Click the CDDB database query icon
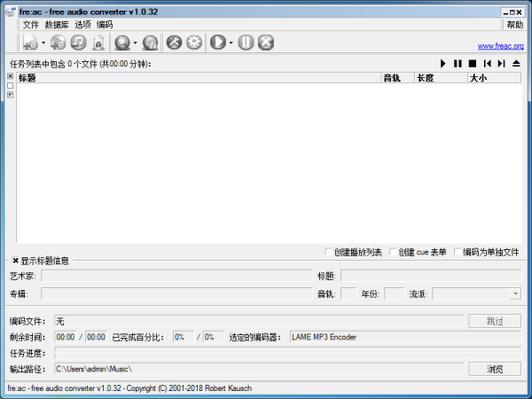This screenshot has height=399, width=532. coord(121,42)
